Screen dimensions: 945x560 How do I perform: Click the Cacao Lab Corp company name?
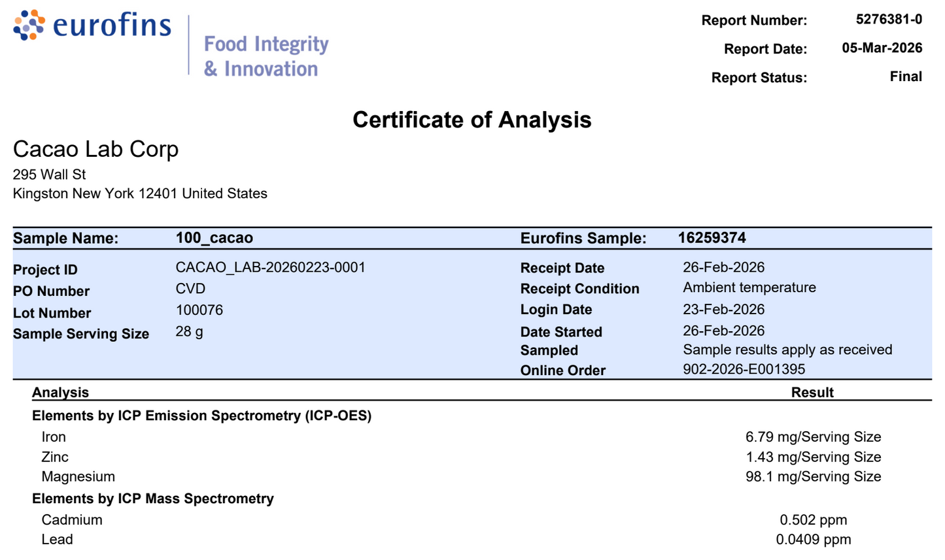pos(95,149)
